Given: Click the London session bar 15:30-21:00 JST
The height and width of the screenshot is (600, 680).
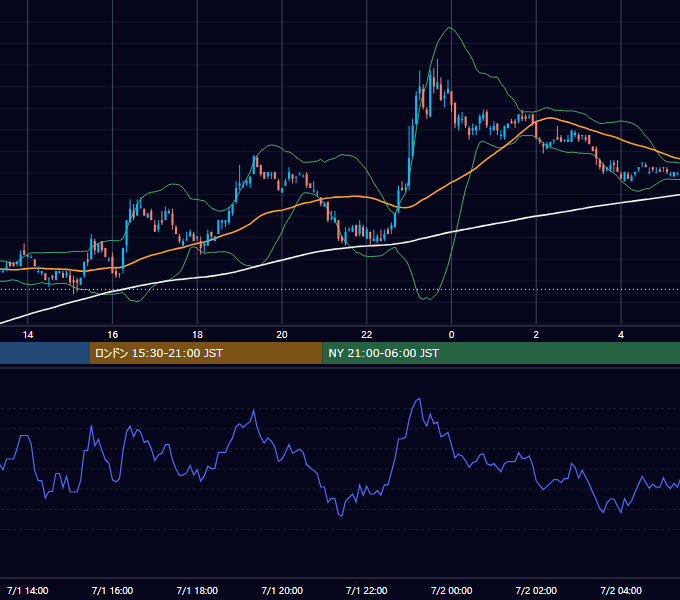Looking at the screenshot, I should (x=206, y=353).
